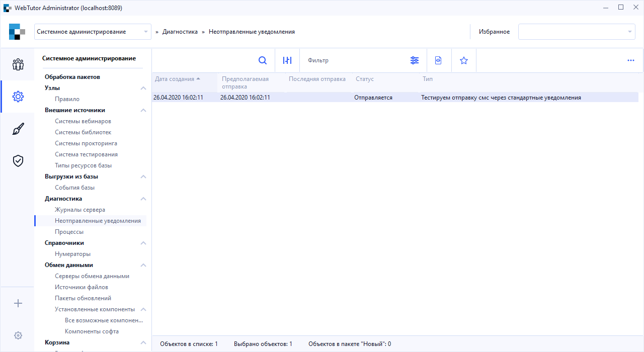The height and width of the screenshot is (352, 644).
Task: Select the row with status Отправляется
Action: pyautogui.click(x=395, y=98)
